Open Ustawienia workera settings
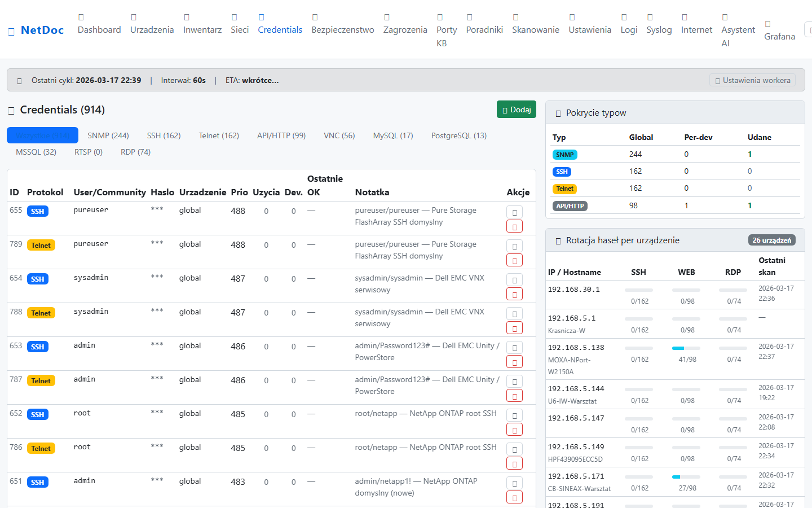 (x=752, y=80)
